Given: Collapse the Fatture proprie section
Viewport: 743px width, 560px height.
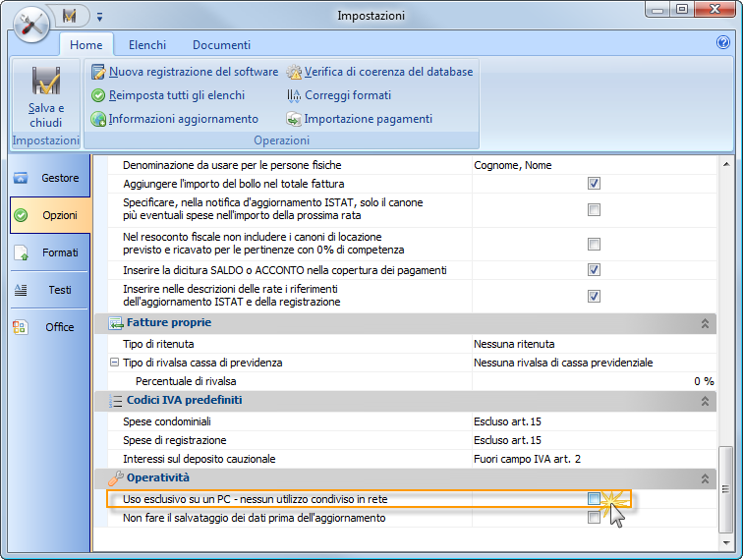Looking at the screenshot, I should 705,323.
